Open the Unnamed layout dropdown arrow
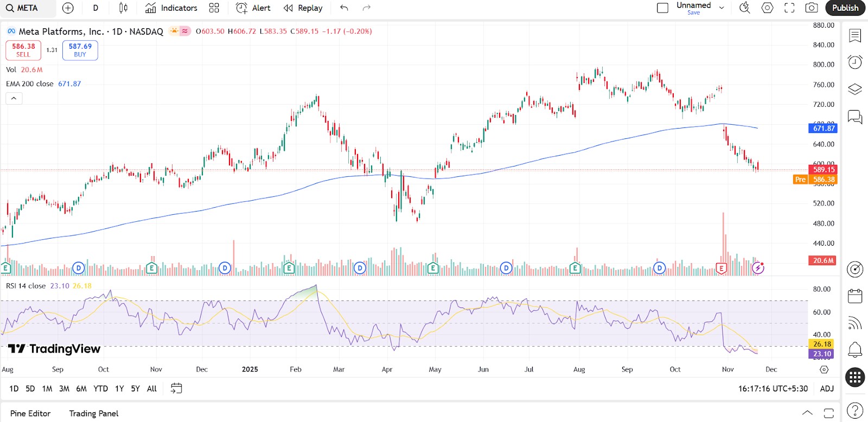 (722, 8)
